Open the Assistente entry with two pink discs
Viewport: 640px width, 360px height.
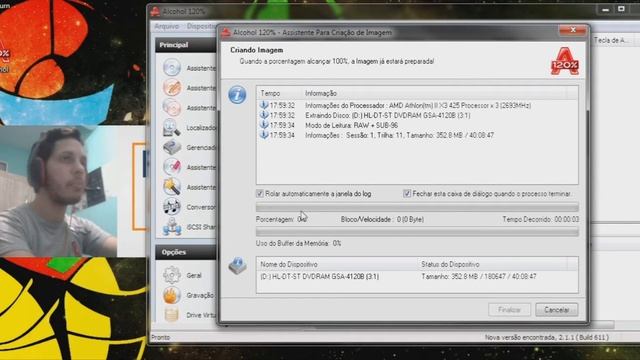(x=189, y=108)
